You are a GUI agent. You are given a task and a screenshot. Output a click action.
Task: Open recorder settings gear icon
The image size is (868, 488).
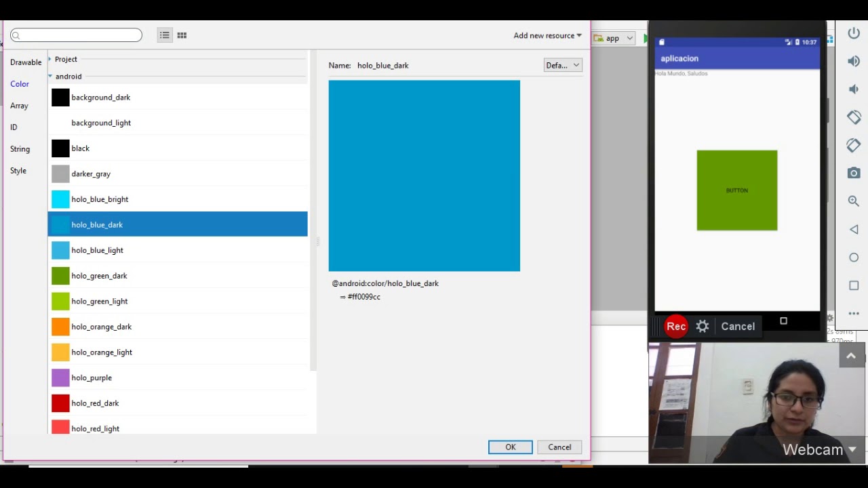tap(703, 327)
